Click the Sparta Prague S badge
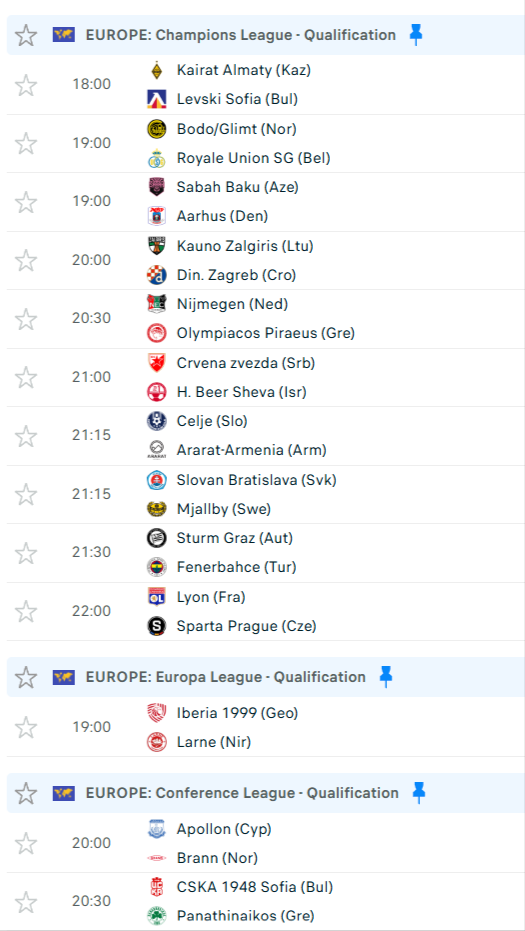 pyautogui.click(x=157, y=626)
